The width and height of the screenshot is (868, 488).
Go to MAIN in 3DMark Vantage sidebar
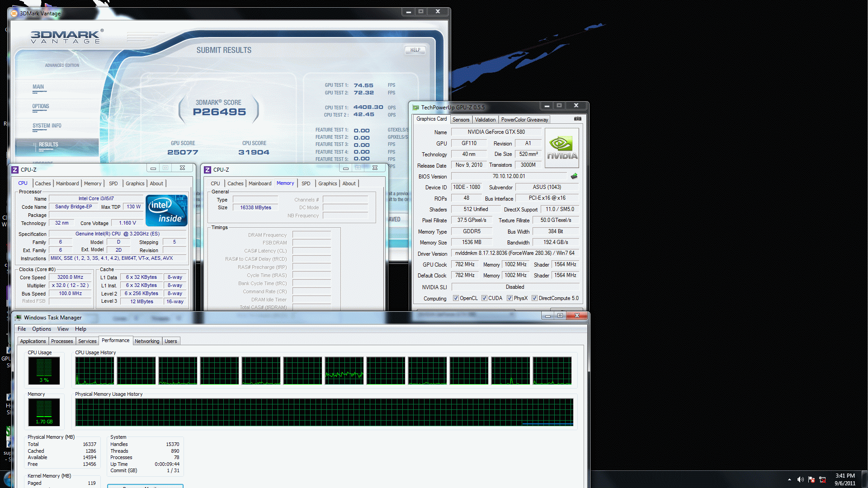(38, 87)
